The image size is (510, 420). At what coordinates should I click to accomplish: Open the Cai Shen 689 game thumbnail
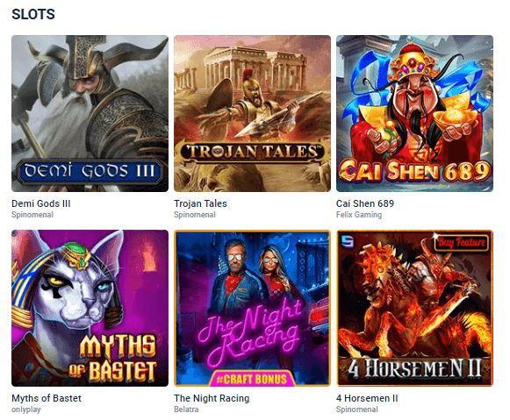click(x=414, y=113)
